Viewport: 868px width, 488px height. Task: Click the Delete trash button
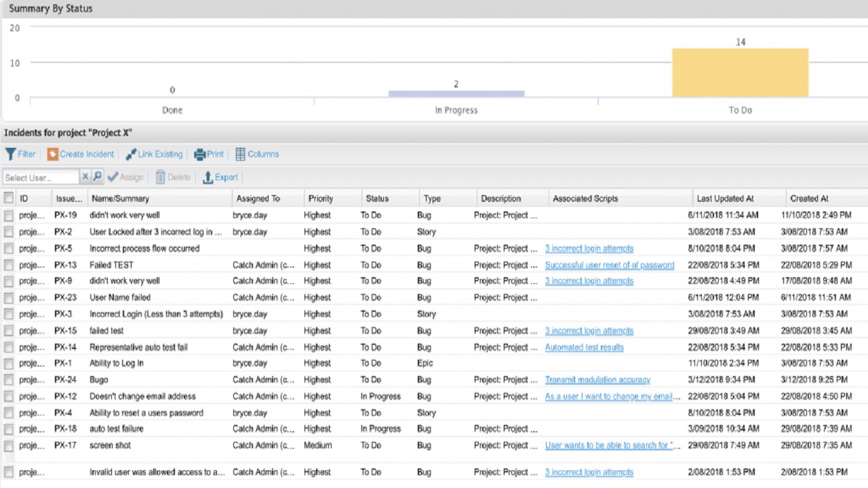coord(173,177)
